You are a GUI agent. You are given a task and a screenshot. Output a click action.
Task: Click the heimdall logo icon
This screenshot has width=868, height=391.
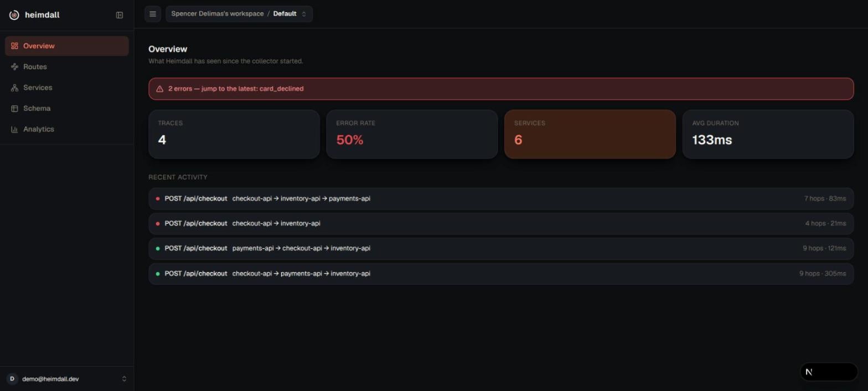pos(14,15)
